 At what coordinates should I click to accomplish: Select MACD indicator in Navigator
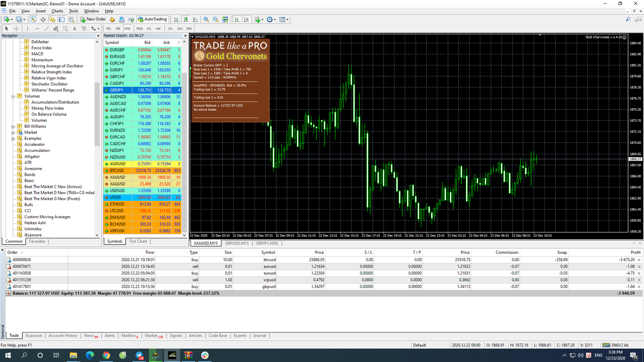click(x=37, y=54)
